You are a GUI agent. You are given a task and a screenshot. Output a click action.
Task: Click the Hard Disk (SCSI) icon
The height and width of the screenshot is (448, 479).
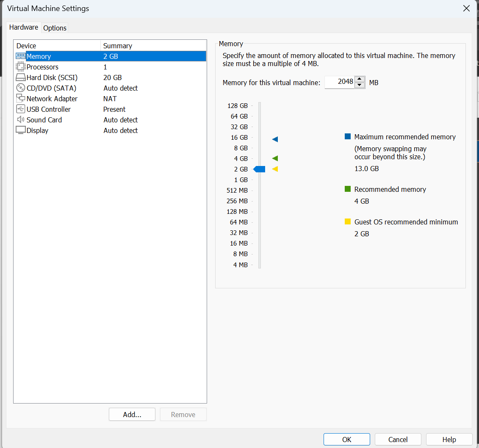20,77
